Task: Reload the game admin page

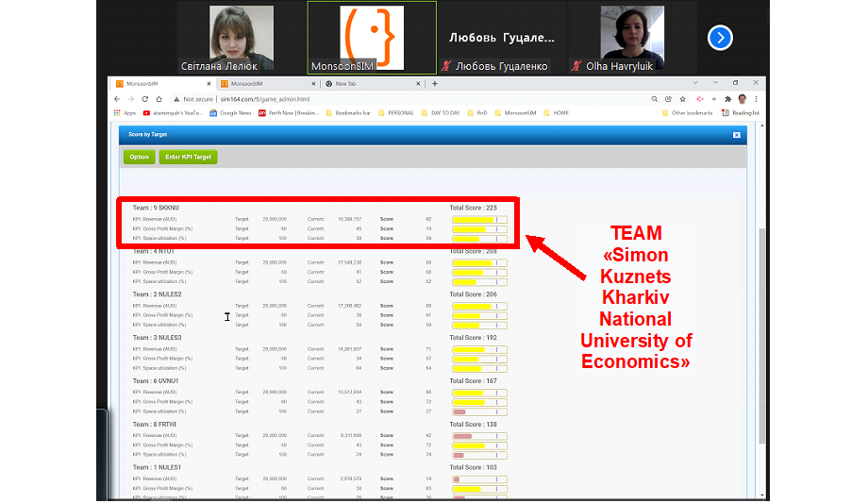Action: coord(145,99)
